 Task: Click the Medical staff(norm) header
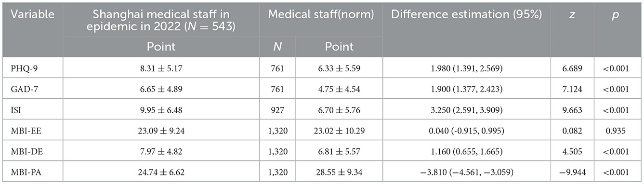(321, 14)
